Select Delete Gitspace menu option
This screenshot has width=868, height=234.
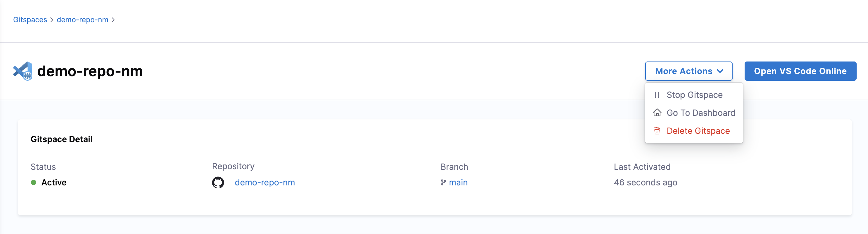(x=693, y=131)
